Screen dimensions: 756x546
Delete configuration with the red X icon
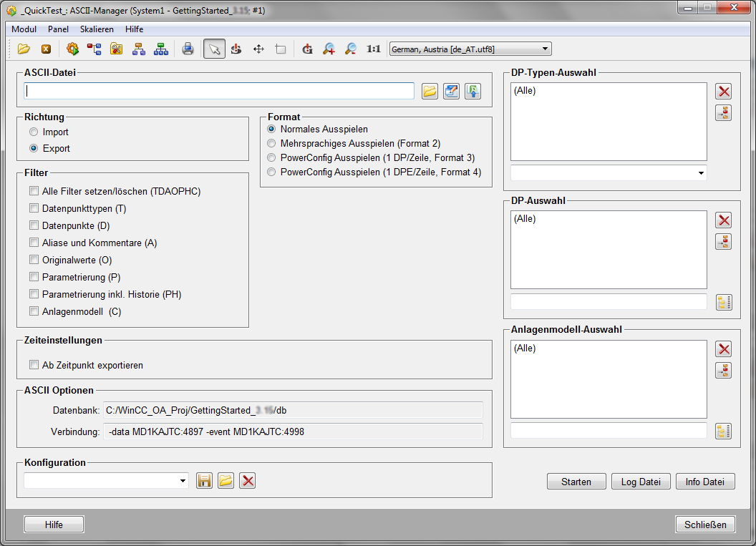coord(248,481)
